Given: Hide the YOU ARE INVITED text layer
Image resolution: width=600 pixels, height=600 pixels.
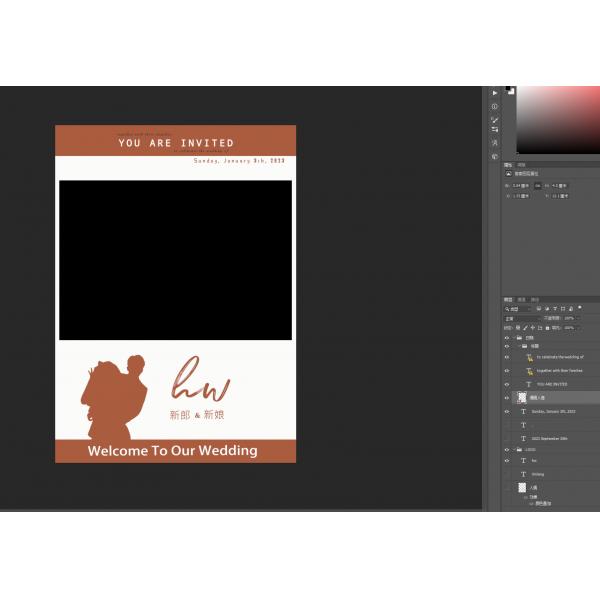Looking at the screenshot, I should [506, 384].
